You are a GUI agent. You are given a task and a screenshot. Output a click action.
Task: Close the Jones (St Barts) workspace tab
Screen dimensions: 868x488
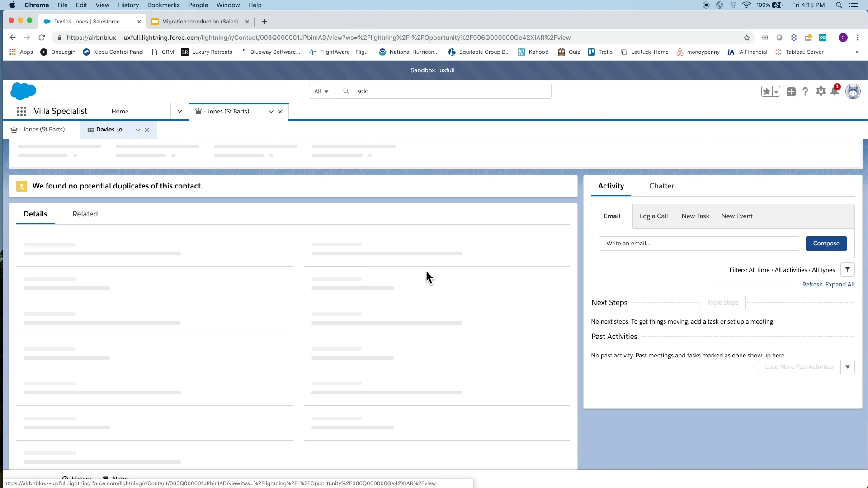[280, 112]
